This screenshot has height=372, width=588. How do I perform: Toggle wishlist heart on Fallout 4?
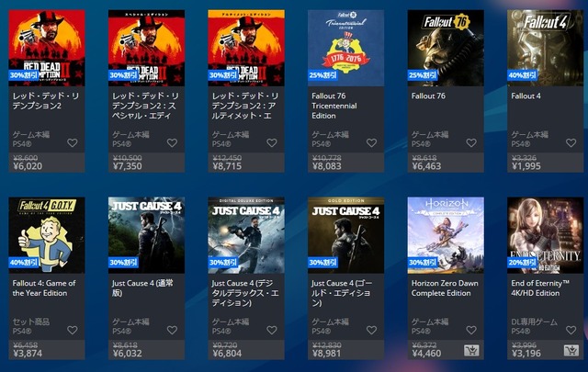tap(571, 143)
